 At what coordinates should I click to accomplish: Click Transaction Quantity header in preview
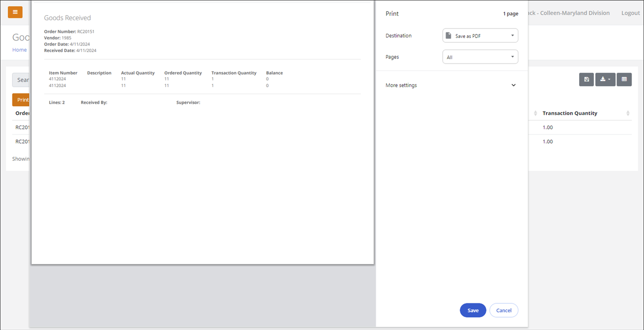[x=234, y=73]
